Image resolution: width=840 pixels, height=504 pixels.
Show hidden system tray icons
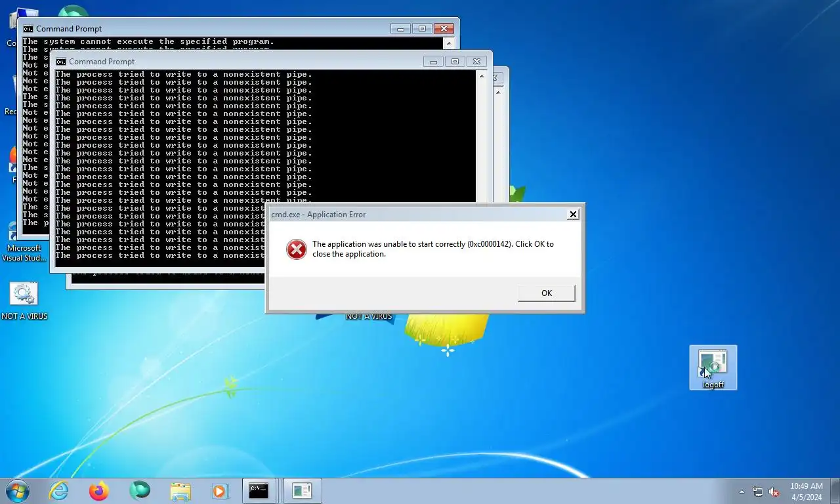[742, 492]
